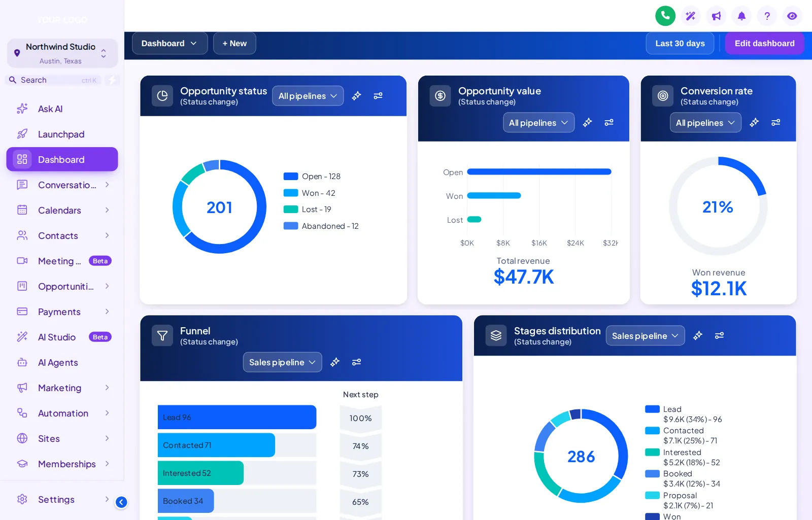Click the target icon on Conversion rate

[663, 96]
